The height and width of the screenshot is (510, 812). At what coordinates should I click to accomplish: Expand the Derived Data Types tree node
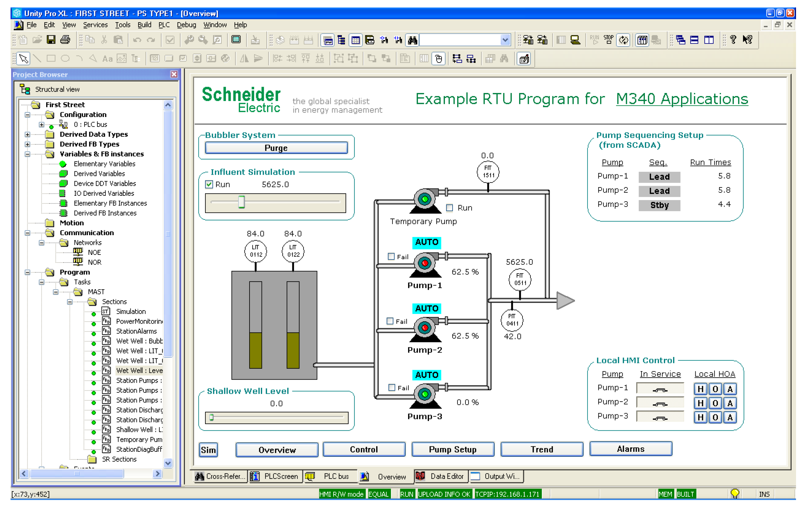(28, 134)
